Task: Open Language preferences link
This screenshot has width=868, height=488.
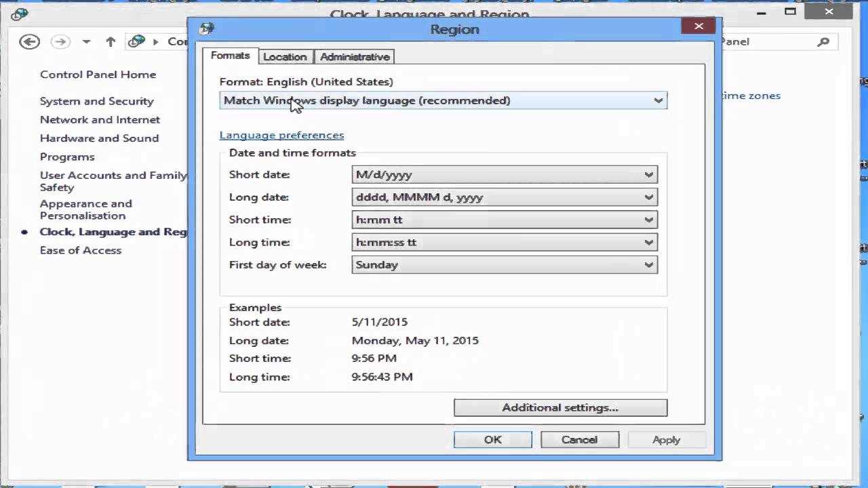Action: pos(281,135)
